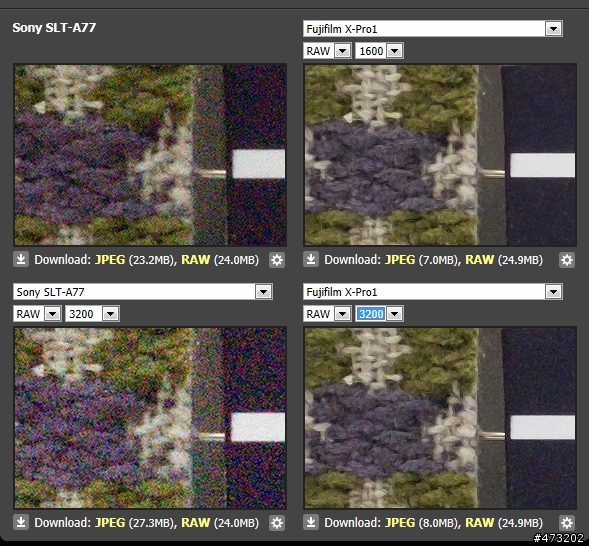This screenshot has height=546, width=589.
Task: Click Fujifilm X-Pro1 ISO 3200 sample image
Action: click(440, 418)
